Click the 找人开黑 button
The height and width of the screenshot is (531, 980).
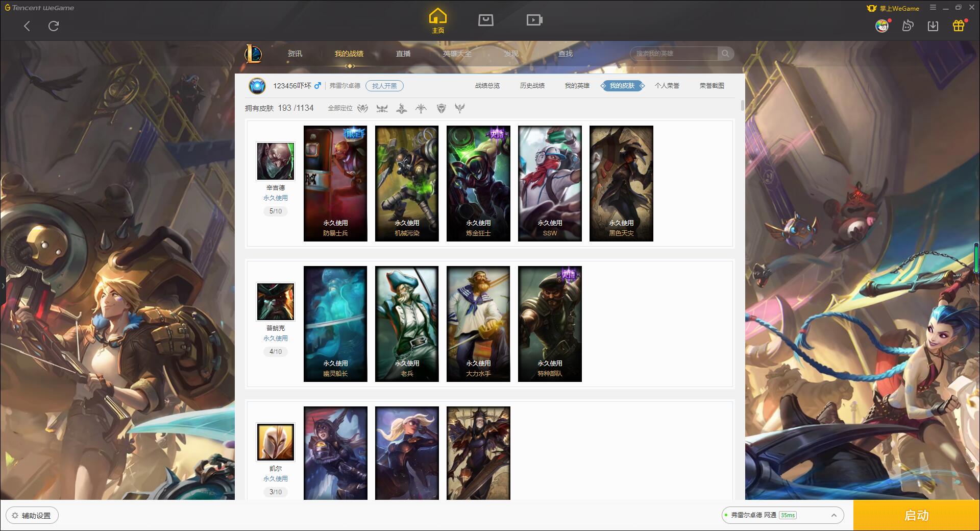point(384,86)
